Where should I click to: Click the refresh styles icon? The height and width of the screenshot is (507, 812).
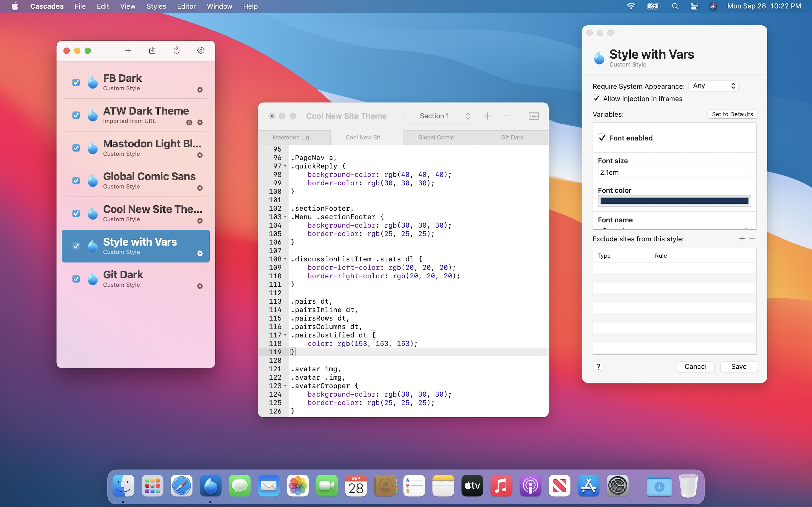click(x=176, y=51)
